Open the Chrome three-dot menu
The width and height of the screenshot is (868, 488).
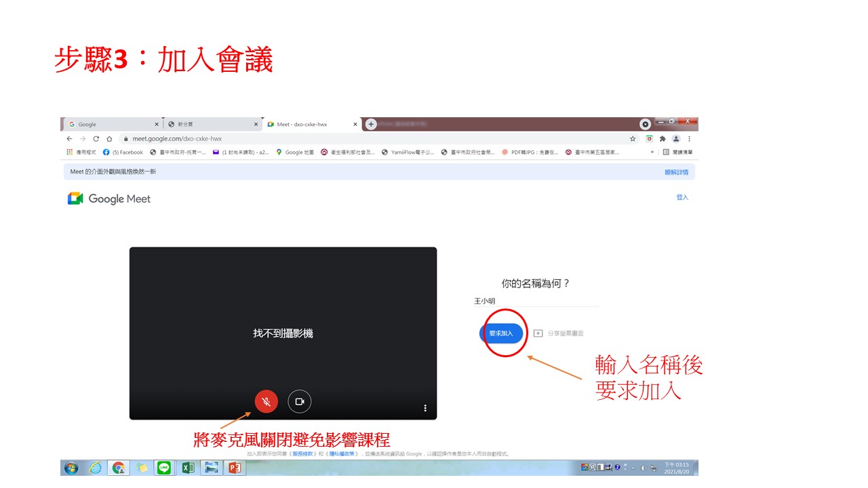point(690,139)
